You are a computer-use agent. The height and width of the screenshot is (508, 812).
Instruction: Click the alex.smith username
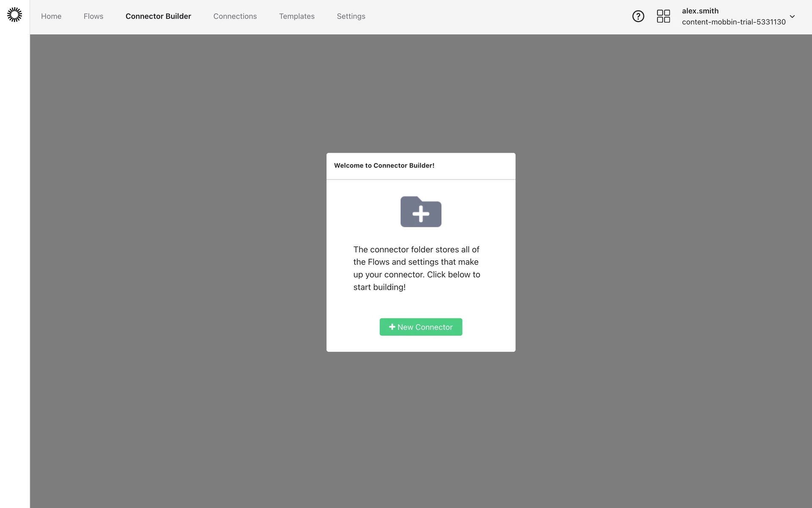pos(700,11)
